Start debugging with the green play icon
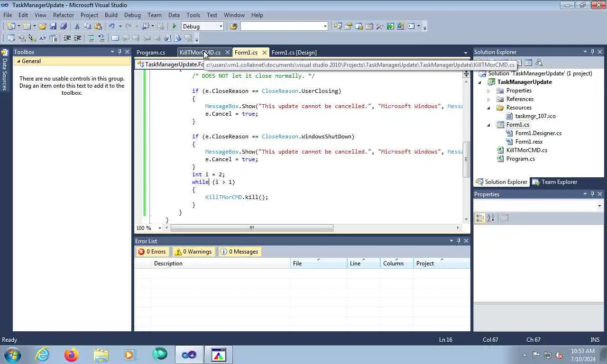 pos(175,27)
